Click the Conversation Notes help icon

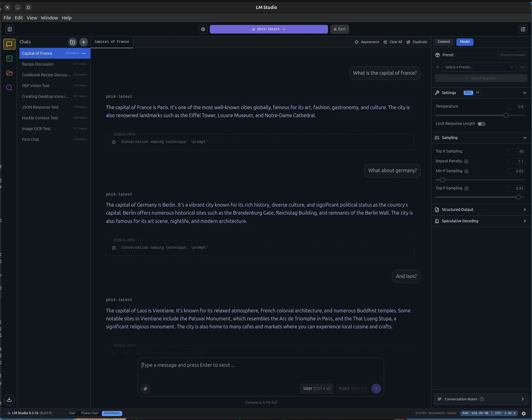coord(482,399)
